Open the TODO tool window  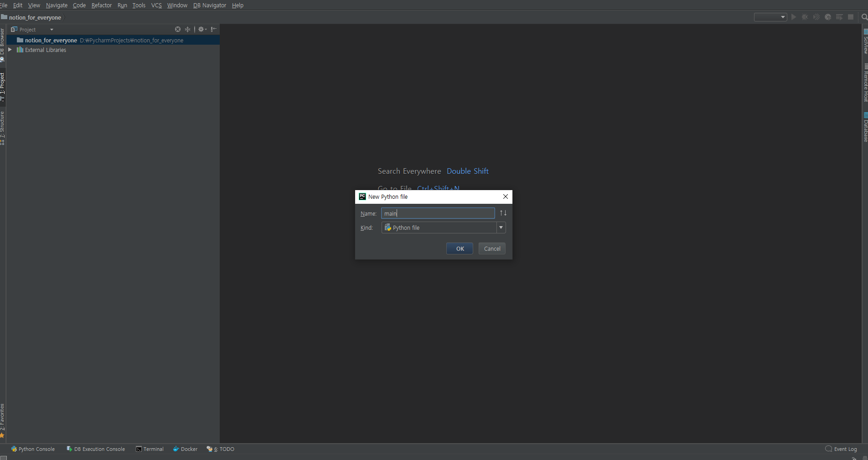click(221, 449)
